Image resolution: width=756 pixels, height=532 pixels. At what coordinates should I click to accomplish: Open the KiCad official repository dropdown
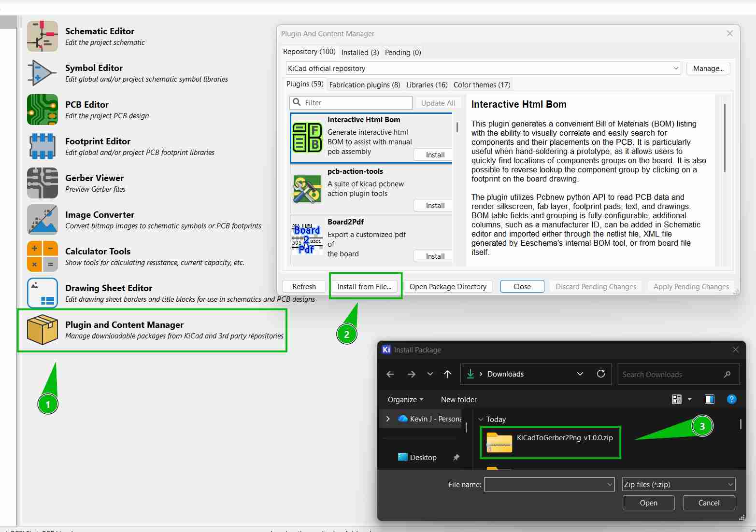point(676,69)
